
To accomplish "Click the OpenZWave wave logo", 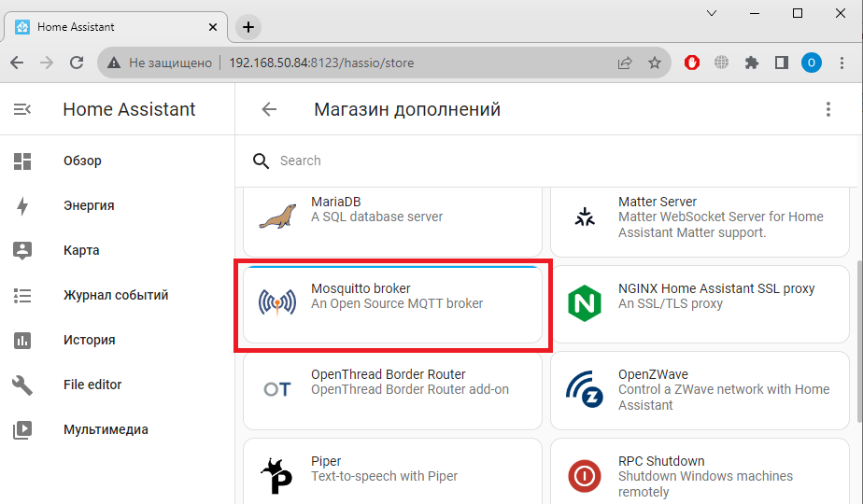I will (x=585, y=389).
